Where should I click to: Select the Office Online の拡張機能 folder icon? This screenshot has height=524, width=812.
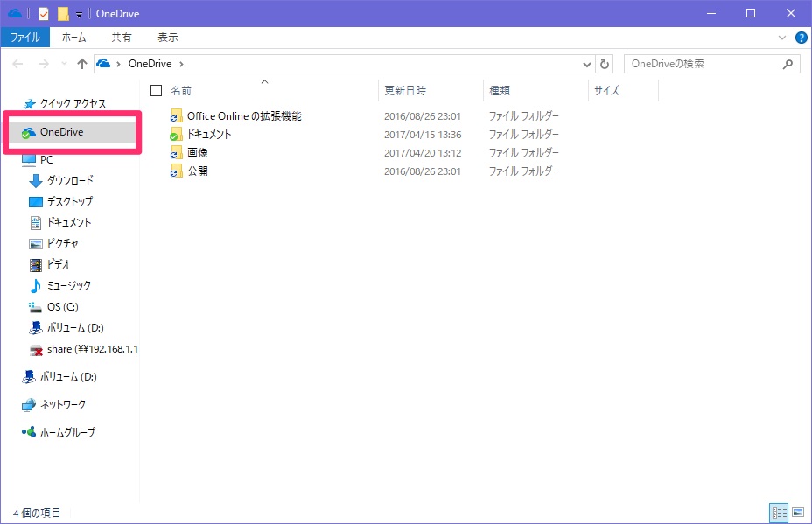point(177,116)
